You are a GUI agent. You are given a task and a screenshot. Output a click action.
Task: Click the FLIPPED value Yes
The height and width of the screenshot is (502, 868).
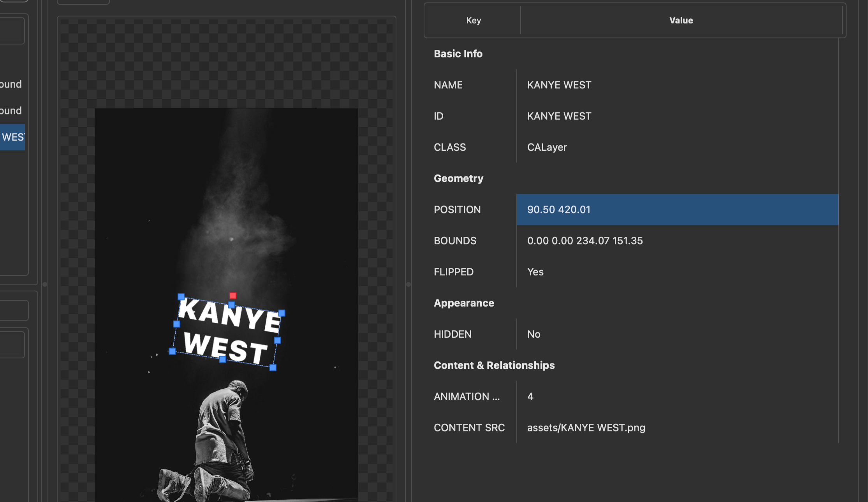click(x=535, y=272)
